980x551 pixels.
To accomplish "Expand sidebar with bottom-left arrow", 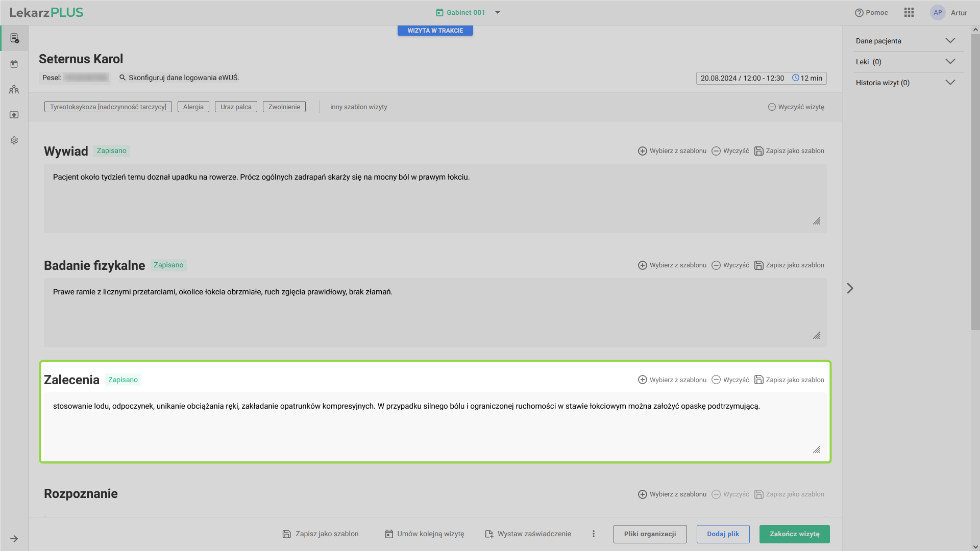I will [14, 539].
